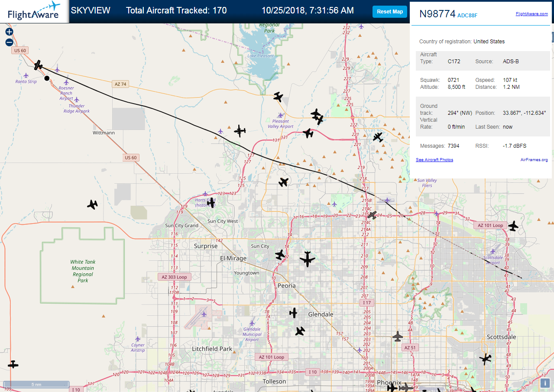
Task: Click the SKYVIEW title
Action: pos(91,10)
